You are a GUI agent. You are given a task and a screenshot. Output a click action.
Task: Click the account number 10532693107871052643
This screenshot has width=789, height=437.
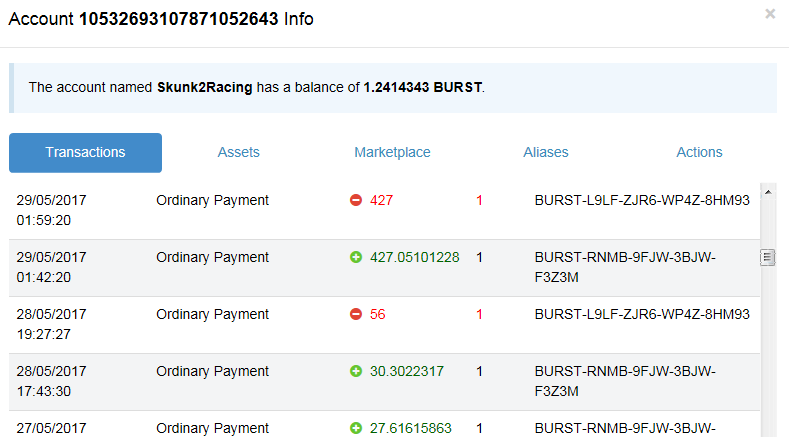pos(179,19)
